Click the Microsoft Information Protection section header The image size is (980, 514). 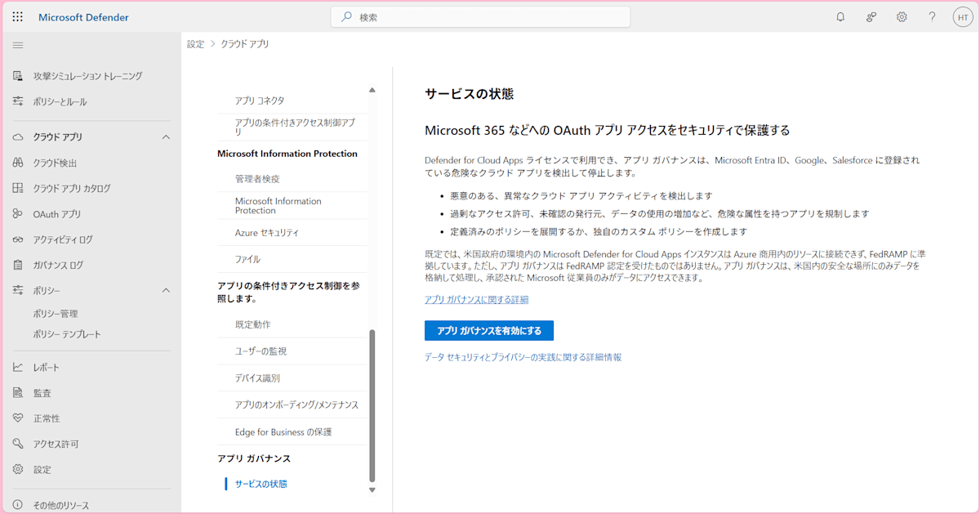click(287, 154)
